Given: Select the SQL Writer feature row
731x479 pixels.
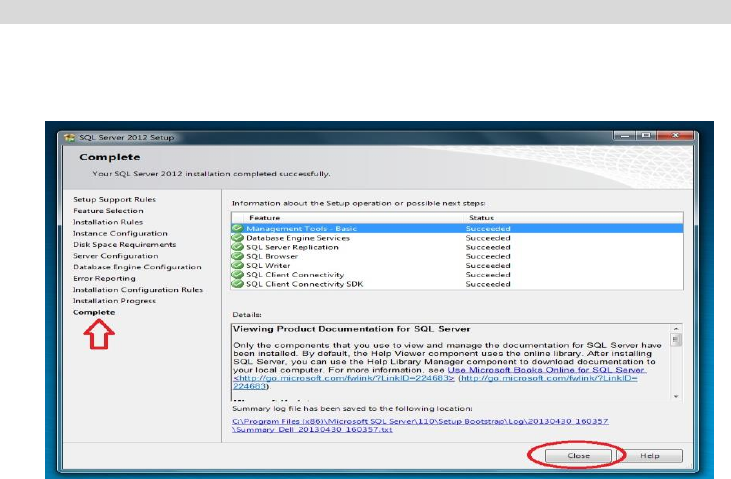Looking at the screenshot, I should [457, 265].
